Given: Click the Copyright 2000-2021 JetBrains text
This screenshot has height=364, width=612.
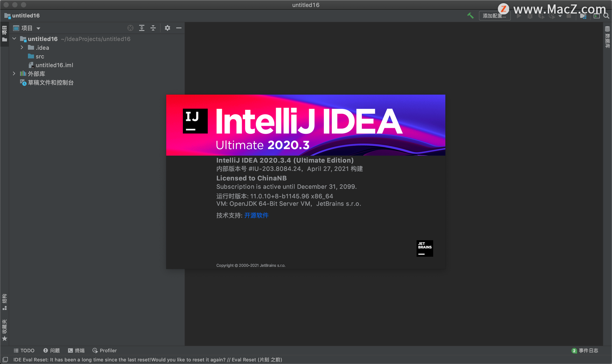Looking at the screenshot, I should coord(251,265).
